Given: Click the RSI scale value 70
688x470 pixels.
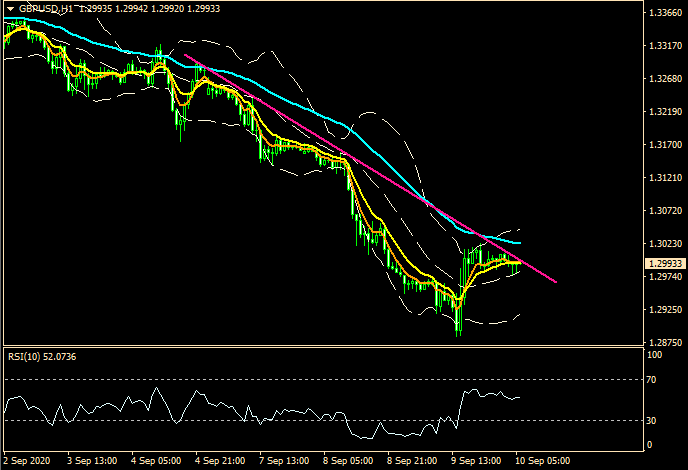Looking at the screenshot, I should point(653,380).
